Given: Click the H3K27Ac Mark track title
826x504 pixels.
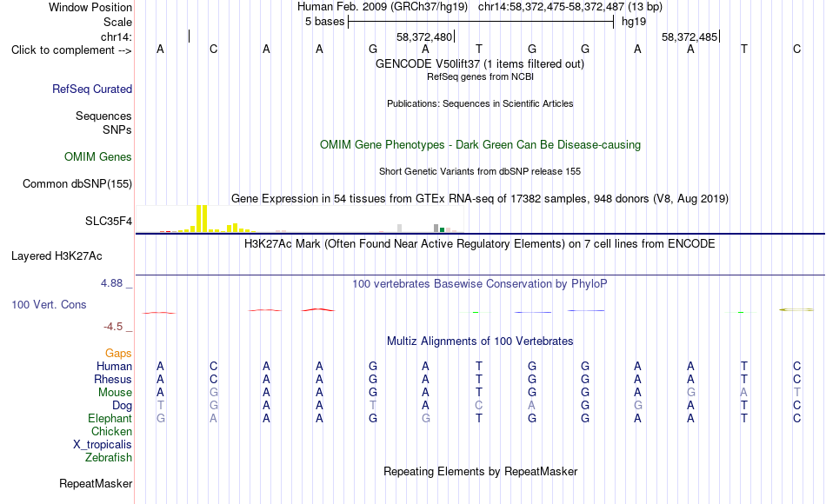Looking at the screenshot, I should point(480,244).
